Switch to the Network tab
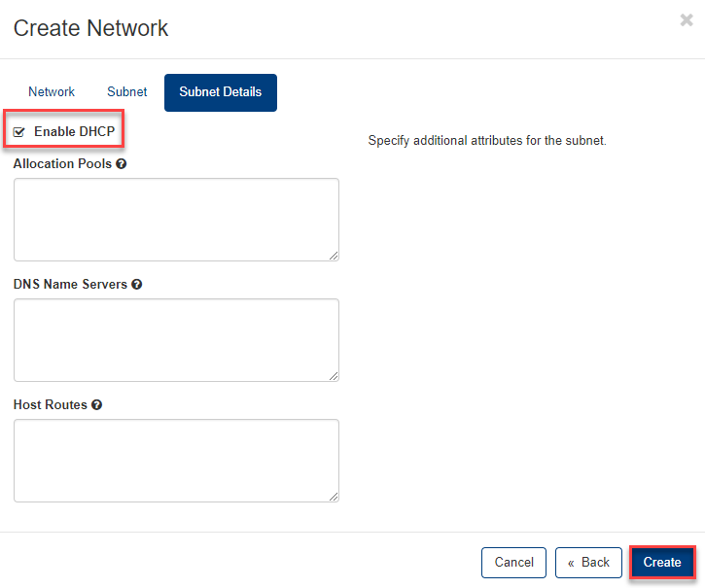This screenshot has height=588, width=705. tap(52, 92)
